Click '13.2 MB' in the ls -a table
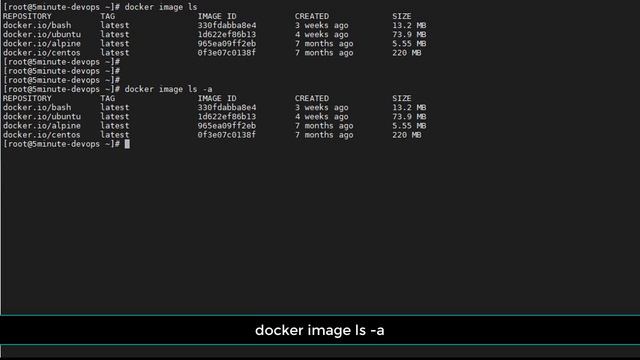640x360 pixels. (x=409, y=107)
